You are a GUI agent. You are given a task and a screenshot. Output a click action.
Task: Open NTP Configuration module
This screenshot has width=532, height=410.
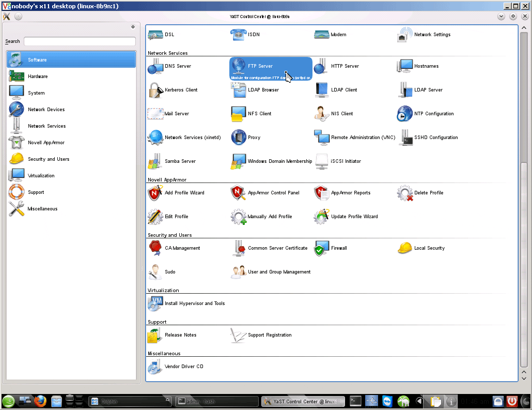point(426,114)
